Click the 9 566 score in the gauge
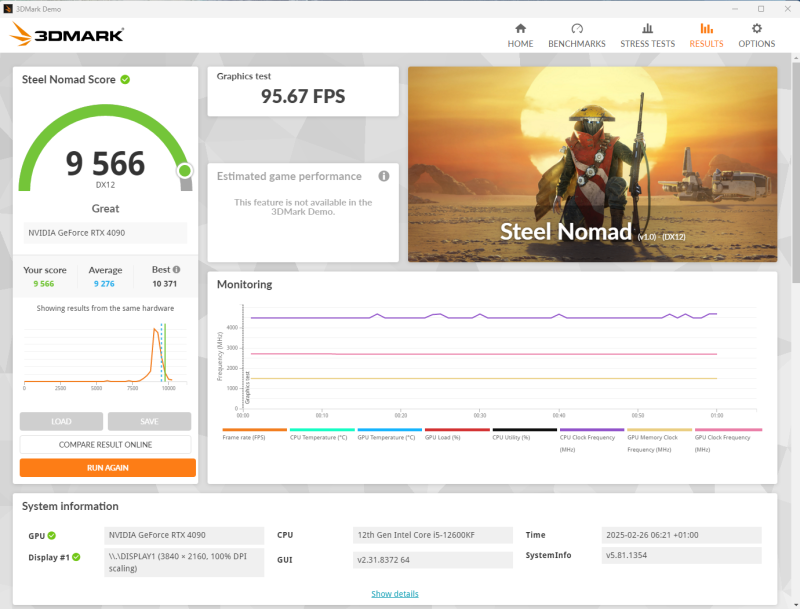Image resolution: width=800 pixels, height=609 pixels. click(x=105, y=164)
